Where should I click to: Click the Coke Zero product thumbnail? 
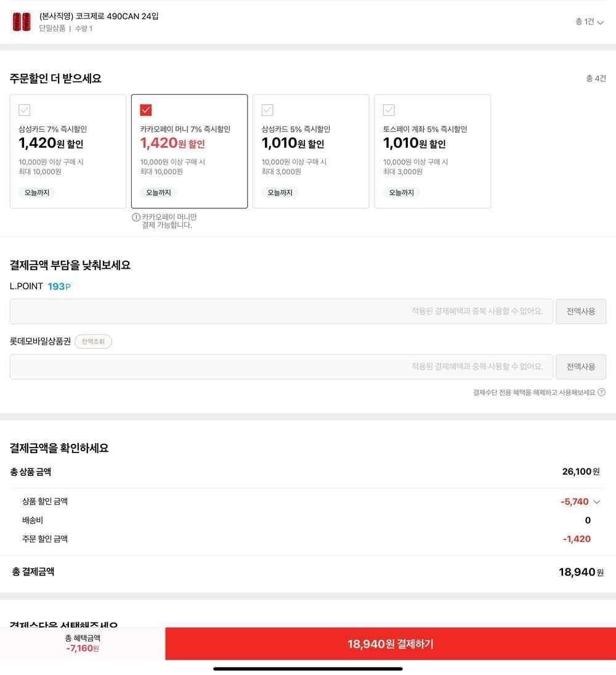22,22
